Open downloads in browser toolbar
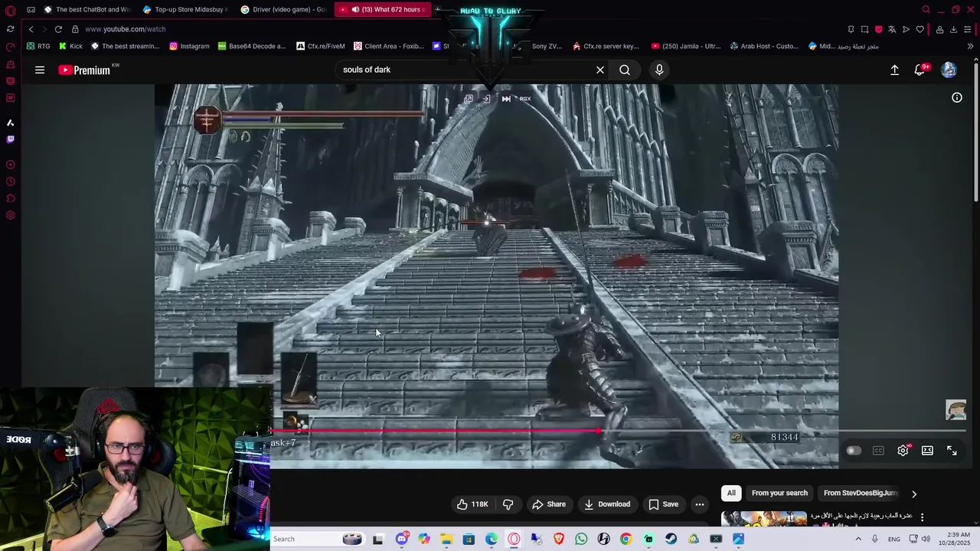This screenshot has width=980, height=551. (953, 29)
